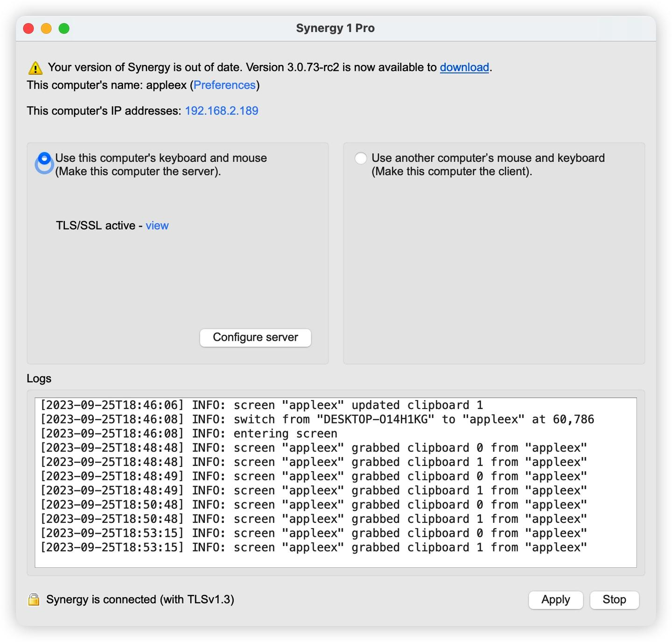Click the 'Use this computer's keyboard and mouse' label

tap(161, 164)
